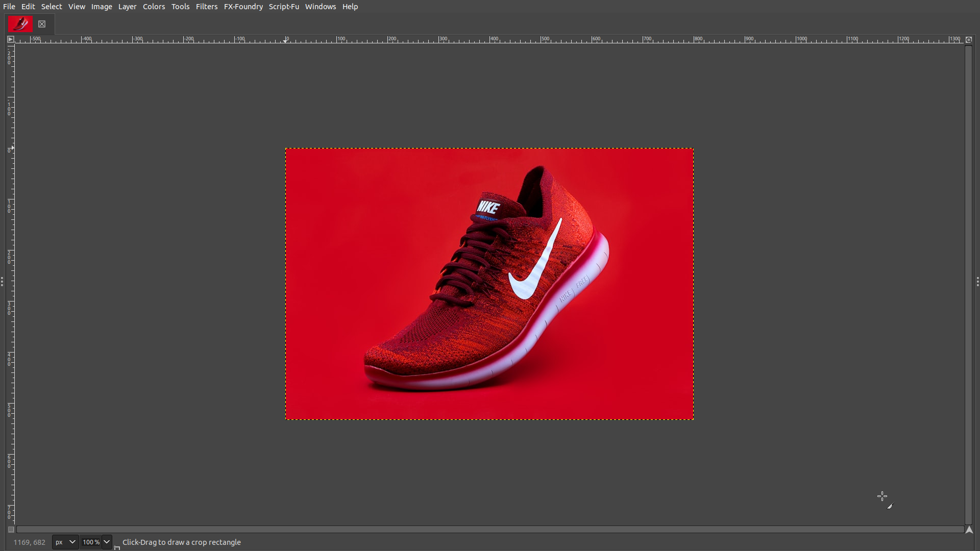This screenshot has height=551, width=980.
Task: Open the Filters menu
Action: [207, 7]
